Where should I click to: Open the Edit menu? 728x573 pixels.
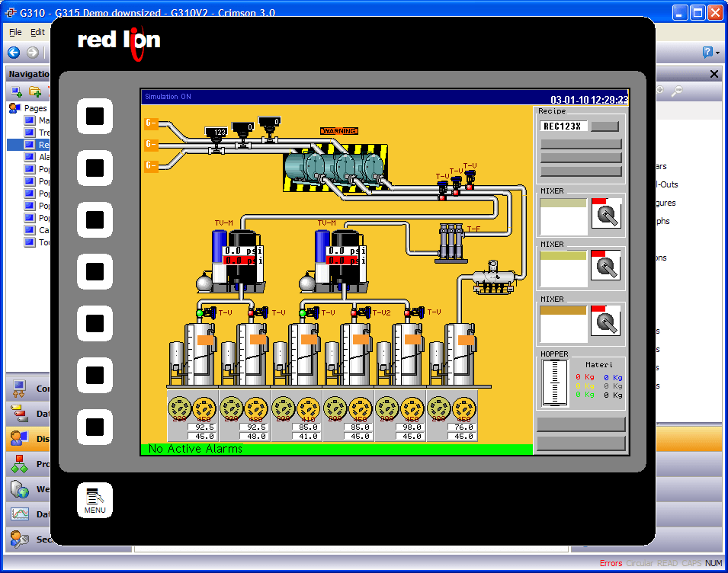point(37,33)
